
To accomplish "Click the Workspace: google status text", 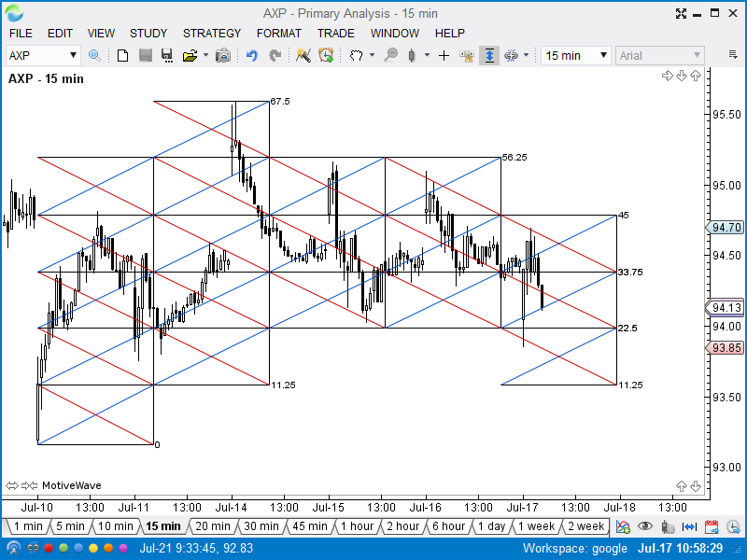I will (575, 548).
